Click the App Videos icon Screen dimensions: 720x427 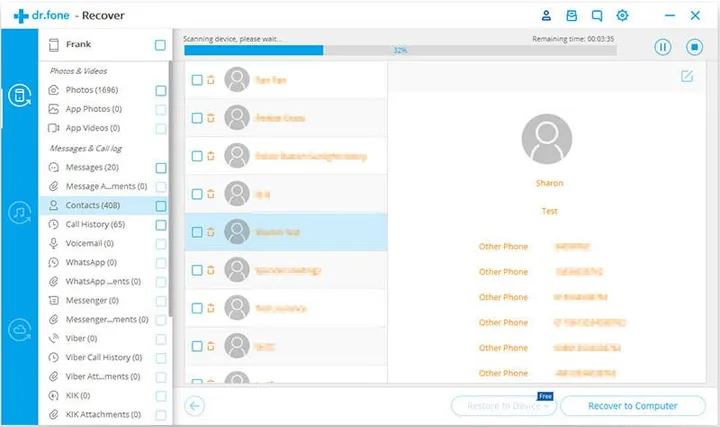pyautogui.click(x=54, y=128)
